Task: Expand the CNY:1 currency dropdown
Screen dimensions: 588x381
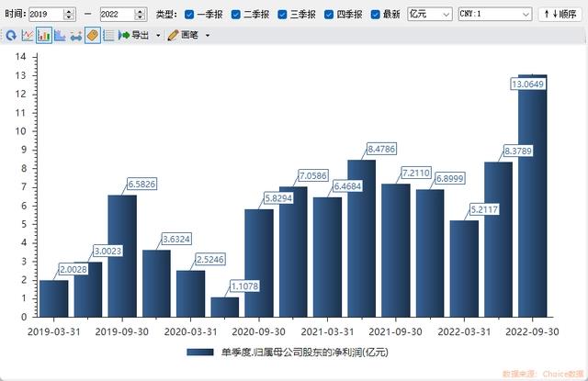Action: point(495,15)
